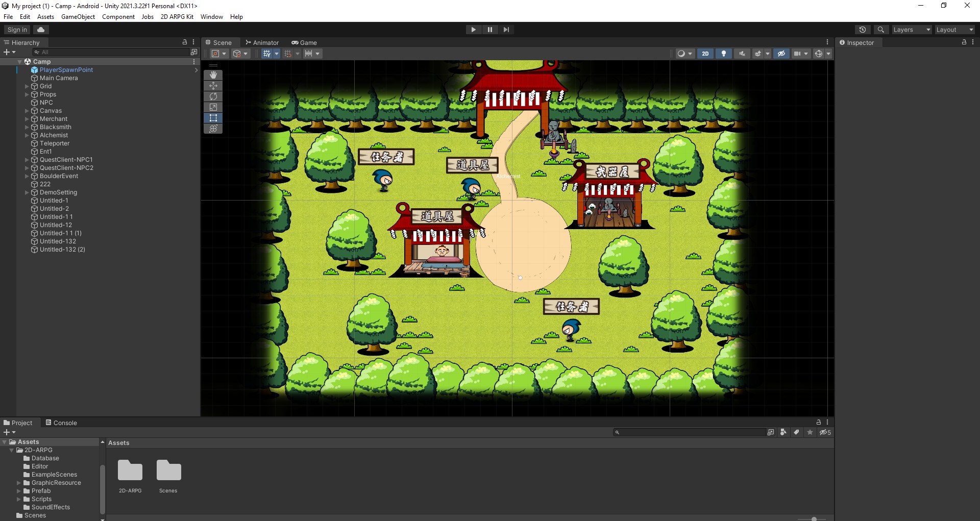This screenshot has width=980, height=521.
Task: Click the Play button
Action: tap(474, 30)
